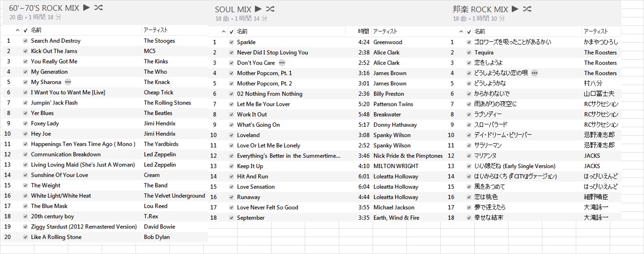Viewport: 644px width, 254px height.
Task: Sort 邦楽 ROCK MIX by アーティスト column
Action: pos(596,31)
